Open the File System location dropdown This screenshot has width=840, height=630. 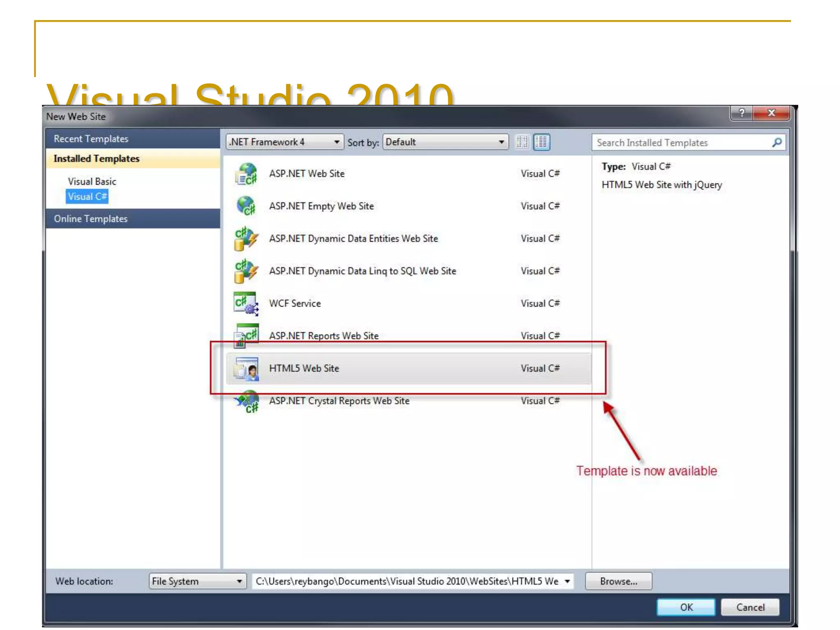coord(197,581)
